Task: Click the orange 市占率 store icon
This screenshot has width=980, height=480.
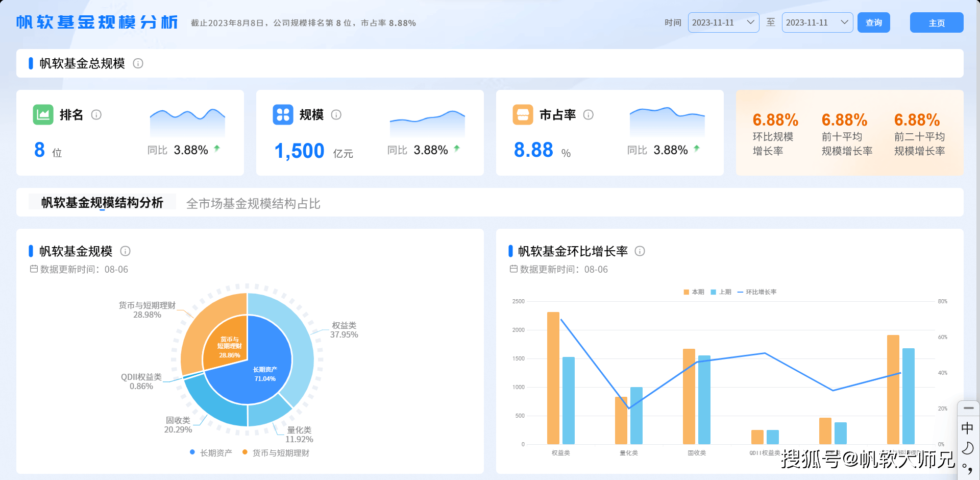Action: point(523,114)
